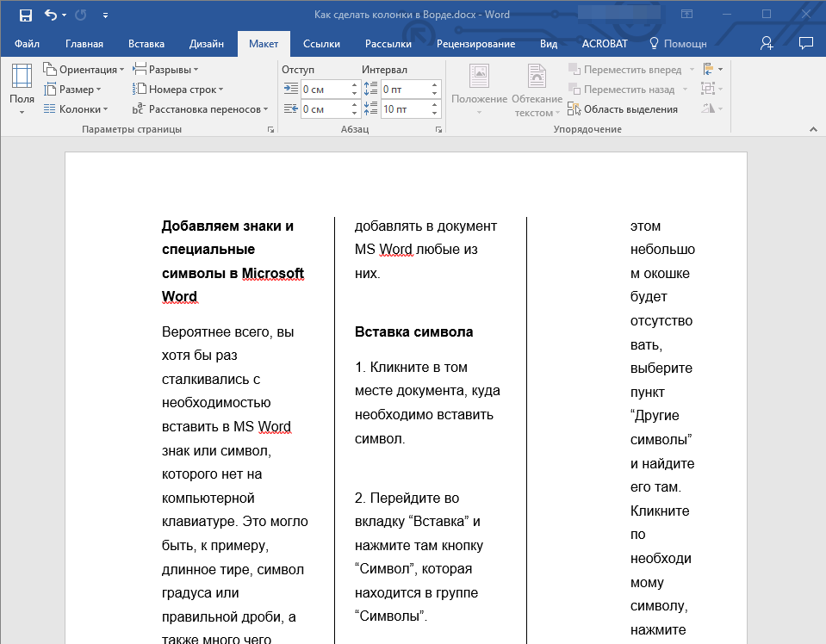Click the spacing after 10 пт field
Image resolution: width=826 pixels, height=644 pixels.
(403, 109)
